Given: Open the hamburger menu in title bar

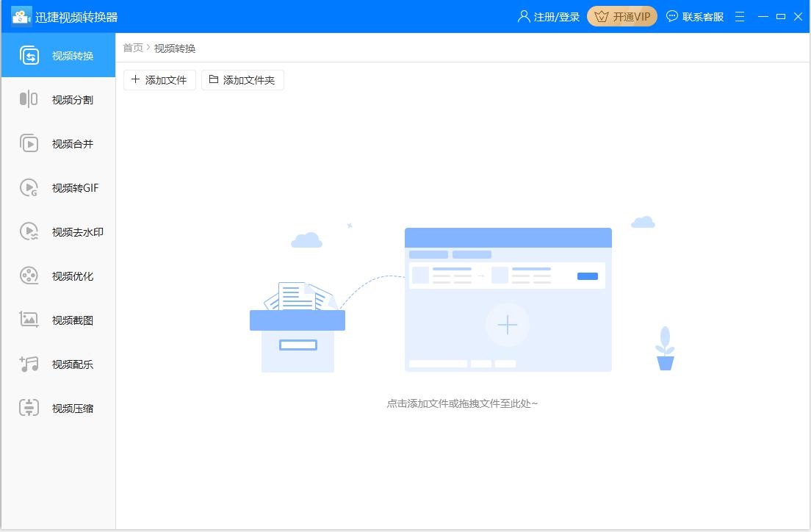Looking at the screenshot, I should [740, 17].
